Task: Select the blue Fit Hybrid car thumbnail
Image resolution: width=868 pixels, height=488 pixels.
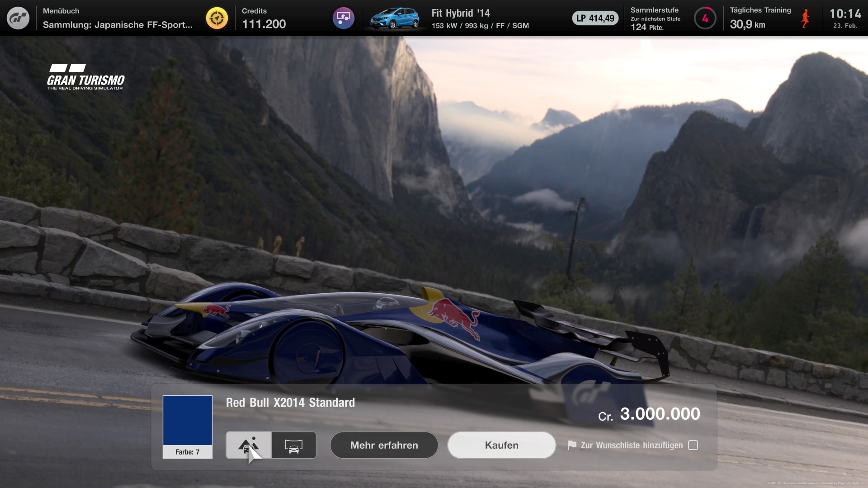Action: pyautogui.click(x=395, y=19)
